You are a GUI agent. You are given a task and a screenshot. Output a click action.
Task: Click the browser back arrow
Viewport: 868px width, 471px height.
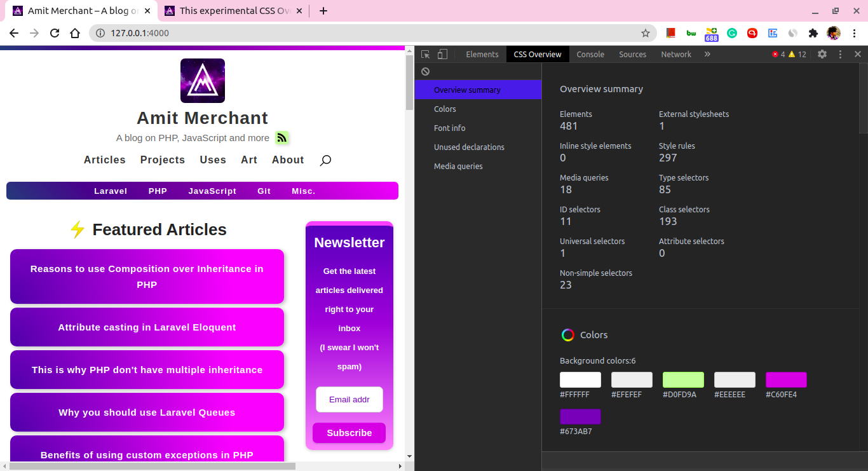click(x=14, y=33)
